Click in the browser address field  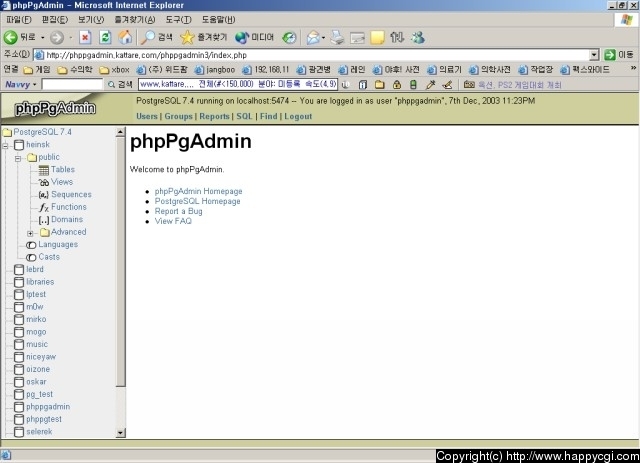(311, 55)
